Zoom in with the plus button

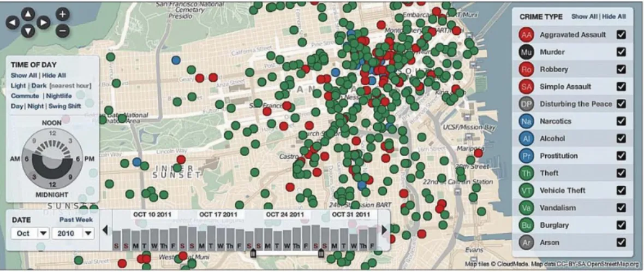click(62, 15)
